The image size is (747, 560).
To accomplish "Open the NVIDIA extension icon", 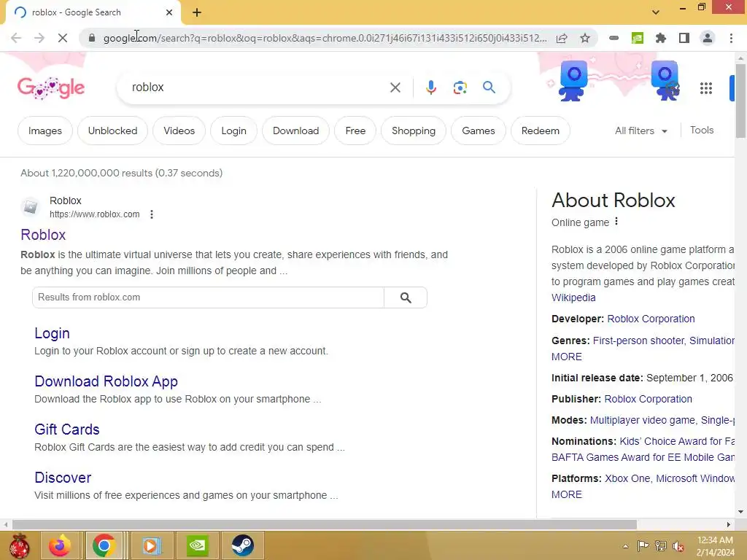I will pyautogui.click(x=638, y=38).
